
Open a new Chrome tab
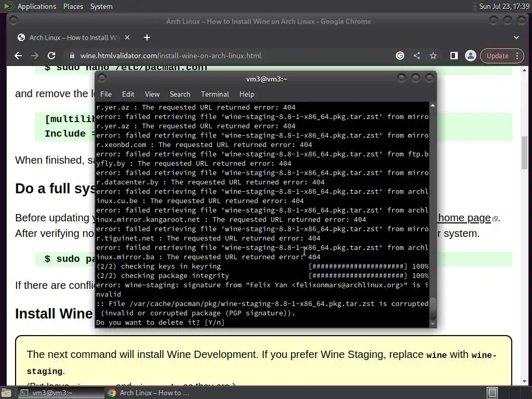[147, 37]
